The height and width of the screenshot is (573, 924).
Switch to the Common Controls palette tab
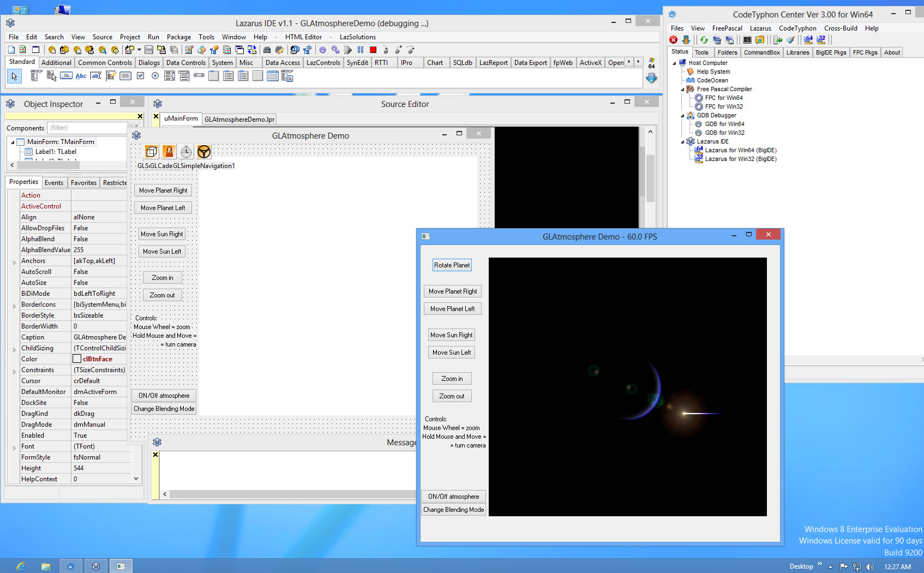click(105, 63)
